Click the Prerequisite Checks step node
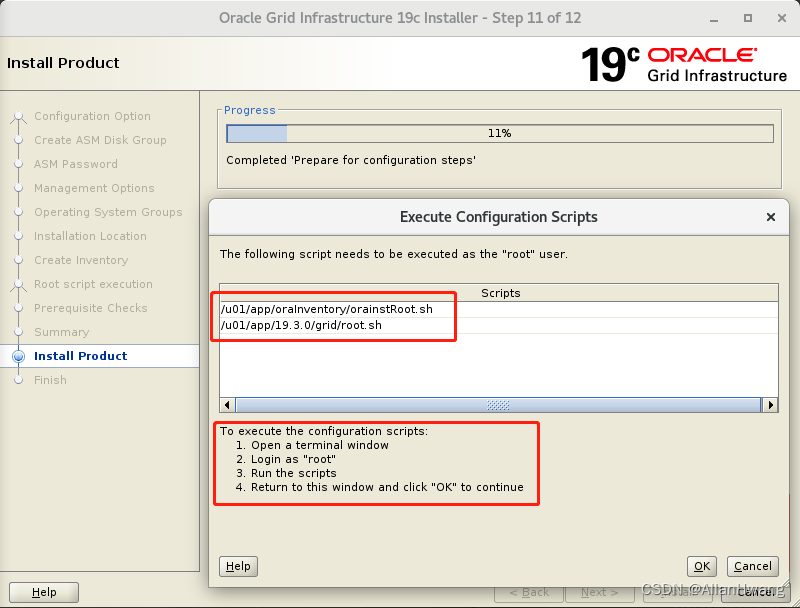800x608 pixels. tap(18, 308)
